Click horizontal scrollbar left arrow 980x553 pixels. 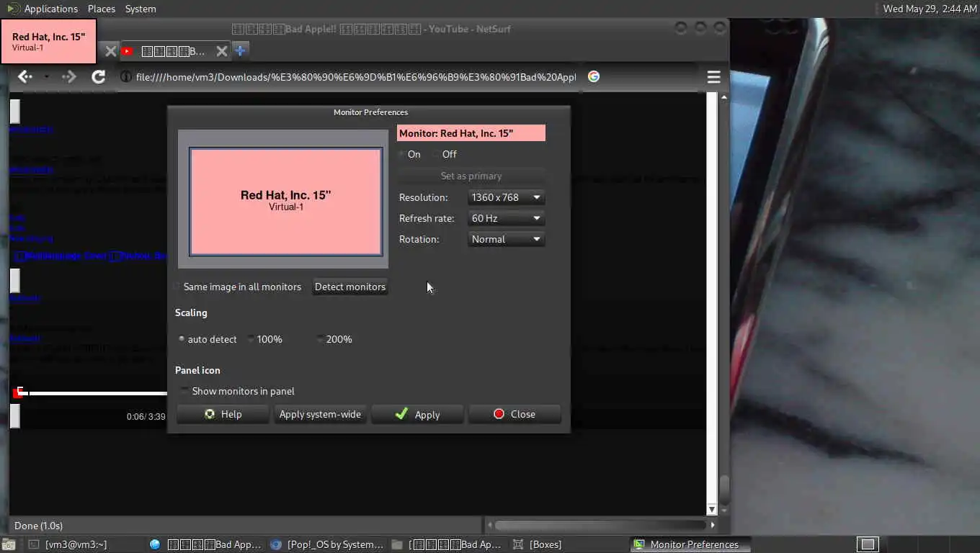point(490,525)
